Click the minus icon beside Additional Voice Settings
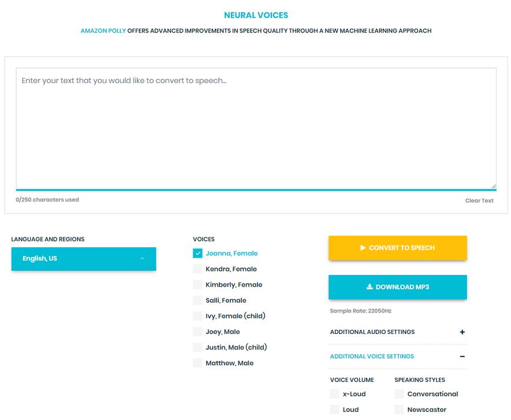Image resolution: width=511 pixels, height=420 pixels. (x=462, y=356)
